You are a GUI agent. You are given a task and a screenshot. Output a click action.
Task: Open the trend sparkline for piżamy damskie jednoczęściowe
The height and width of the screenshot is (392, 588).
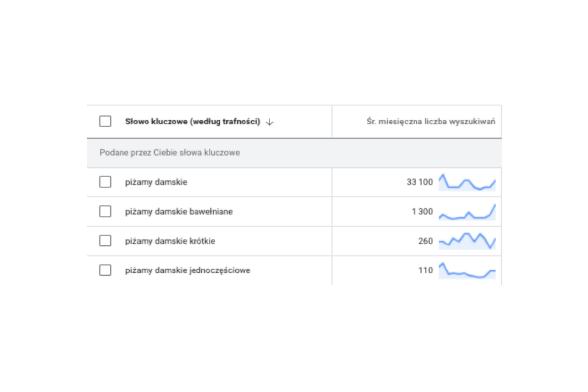467,270
